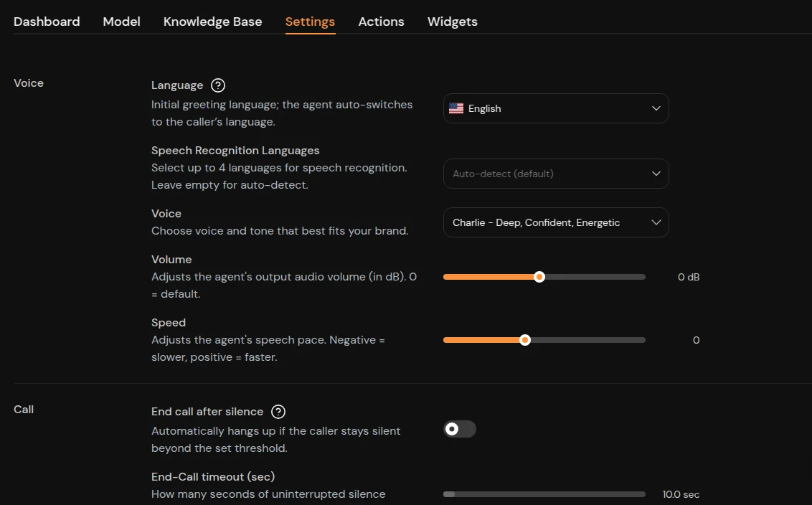Click the Volume slider handle
The width and height of the screenshot is (812, 505).
[x=539, y=277]
